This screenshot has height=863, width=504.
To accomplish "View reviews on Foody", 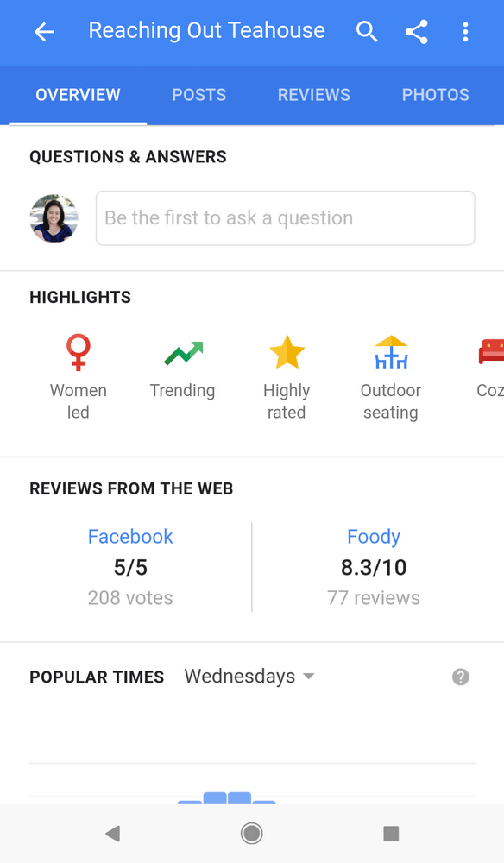I will pyautogui.click(x=374, y=537).
